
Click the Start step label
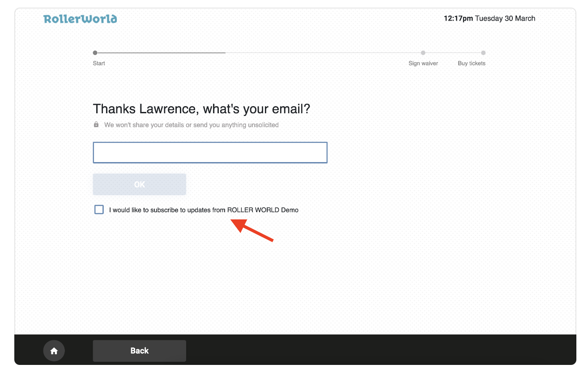coord(99,63)
